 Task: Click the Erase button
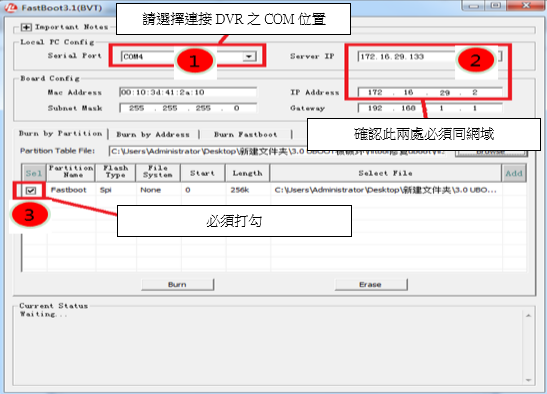click(370, 284)
